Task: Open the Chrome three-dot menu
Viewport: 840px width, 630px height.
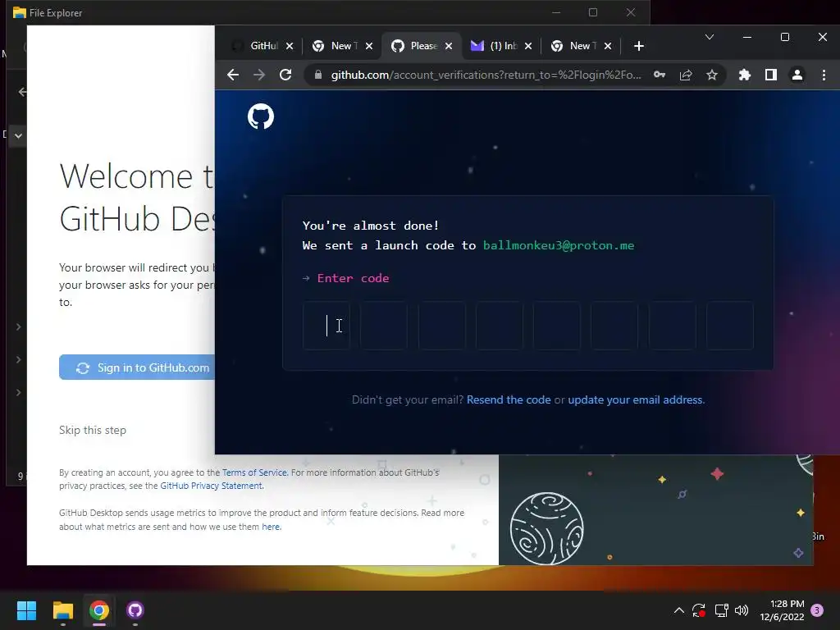Action: pyautogui.click(x=824, y=75)
